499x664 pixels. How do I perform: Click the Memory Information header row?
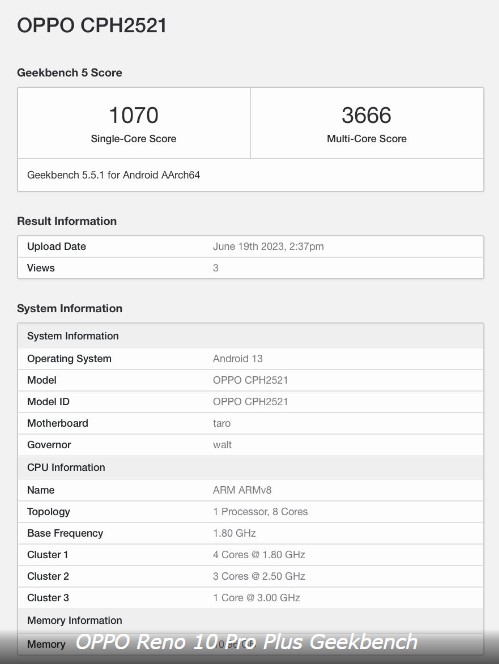pos(250,621)
